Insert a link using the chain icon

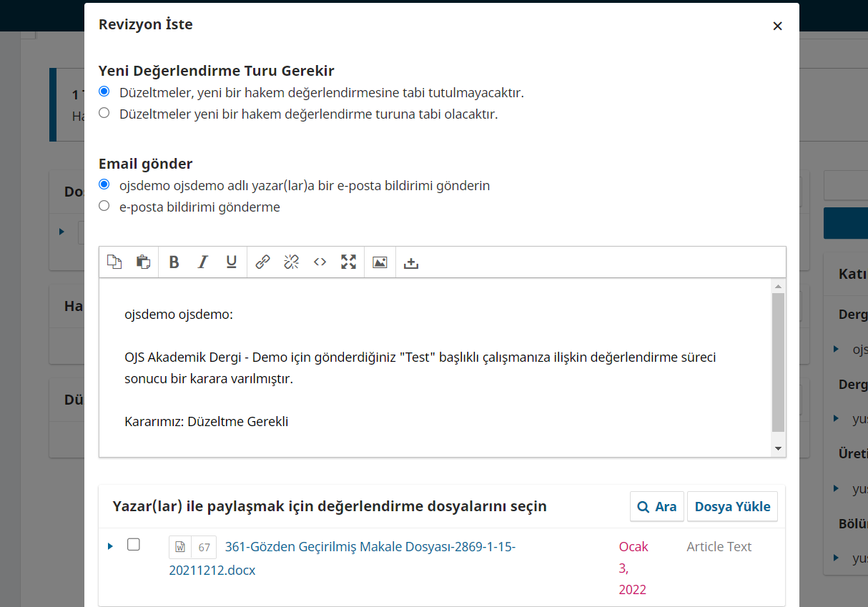click(x=262, y=262)
